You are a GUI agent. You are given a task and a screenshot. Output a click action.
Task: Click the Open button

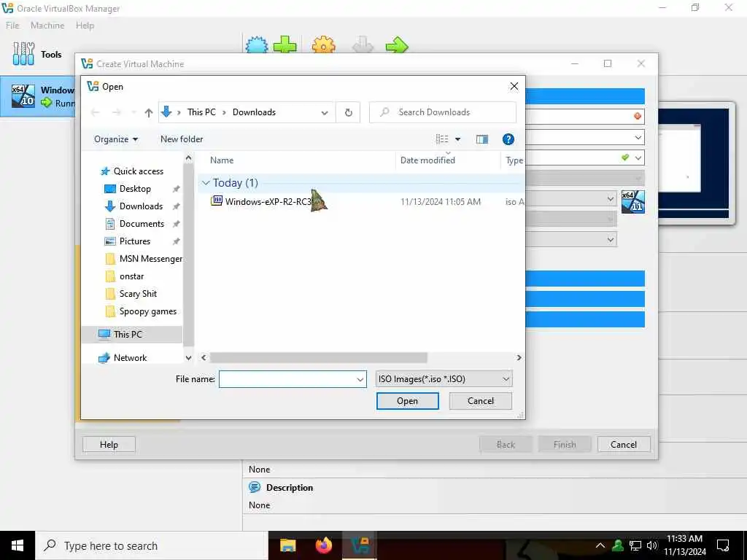(x=407, y=401)
